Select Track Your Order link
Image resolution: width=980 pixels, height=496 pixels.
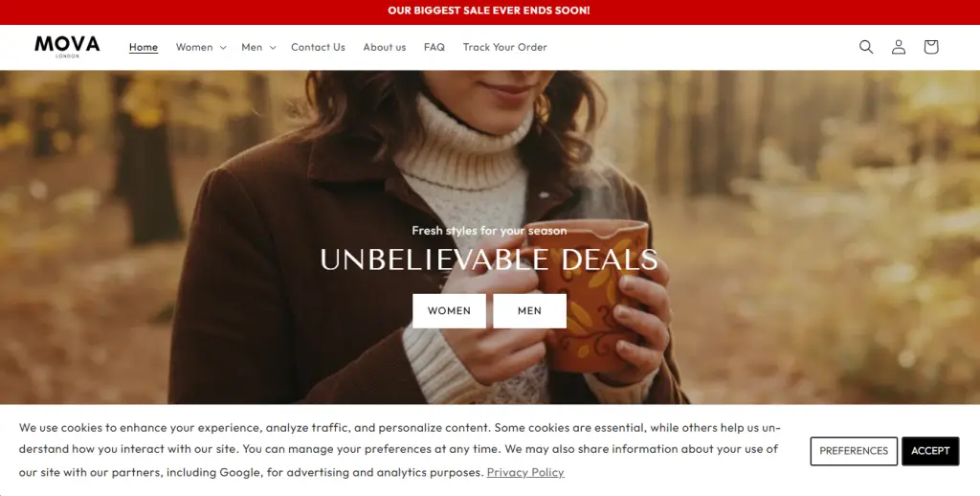(505, 47)
